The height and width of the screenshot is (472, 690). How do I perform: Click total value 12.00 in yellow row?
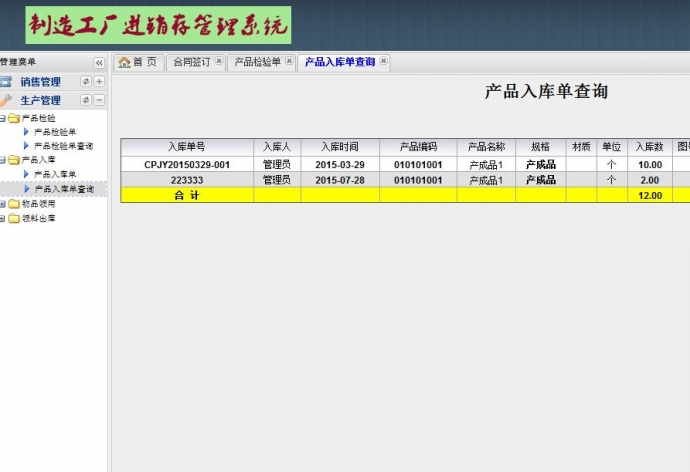(650, 196)
